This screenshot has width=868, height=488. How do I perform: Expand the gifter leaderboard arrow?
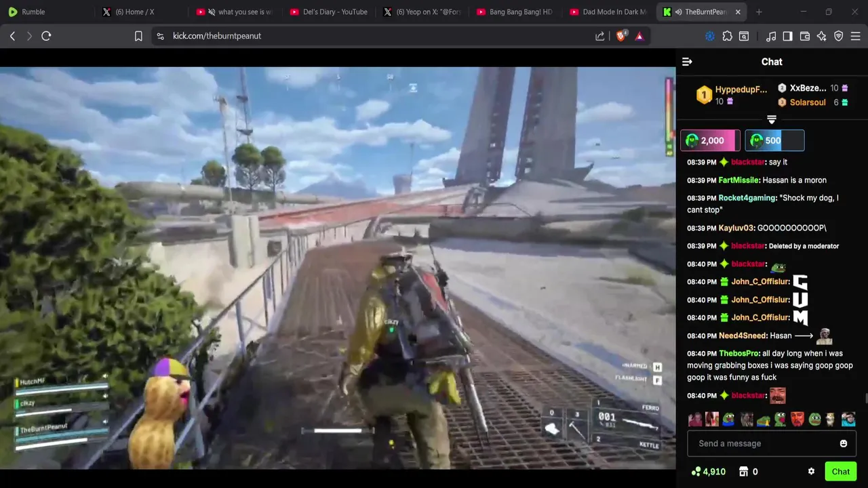(x=772, y=120)
